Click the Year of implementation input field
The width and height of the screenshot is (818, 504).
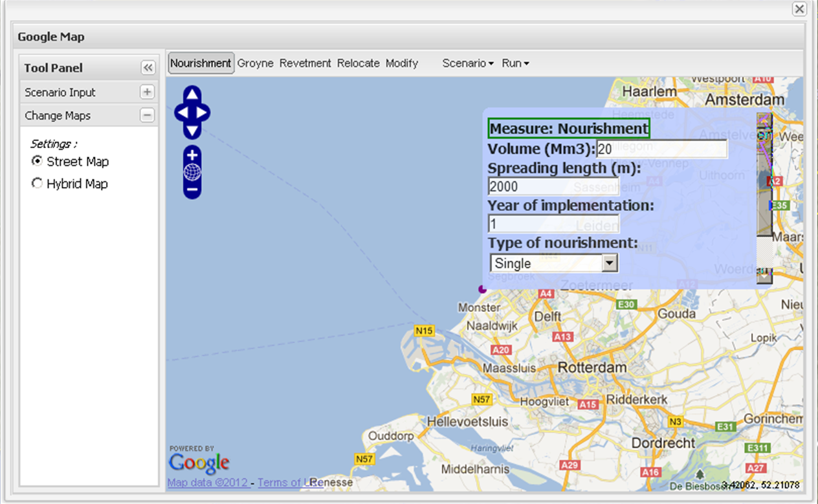click(x=554, y=224)
